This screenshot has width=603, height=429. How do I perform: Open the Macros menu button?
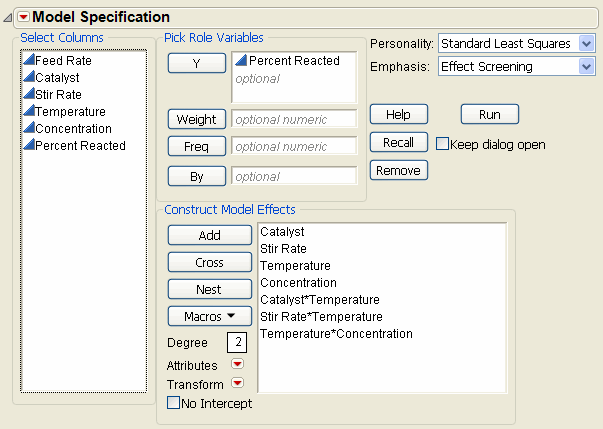(209, 316)
